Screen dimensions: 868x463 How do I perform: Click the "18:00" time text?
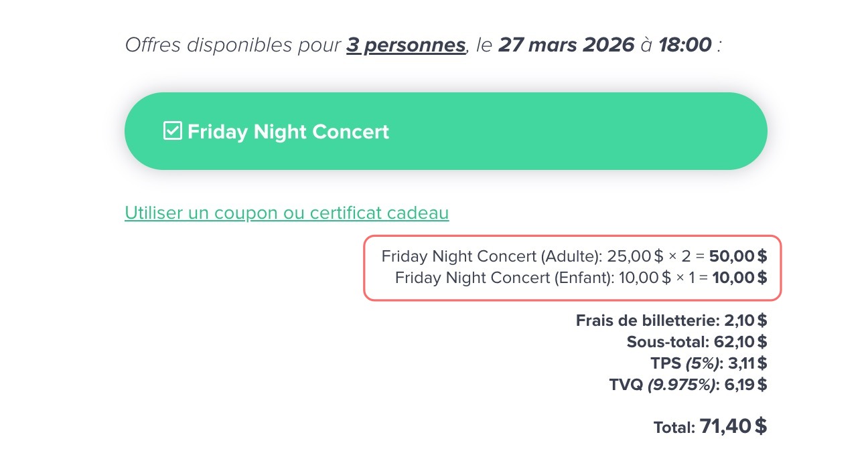point(684,45)
